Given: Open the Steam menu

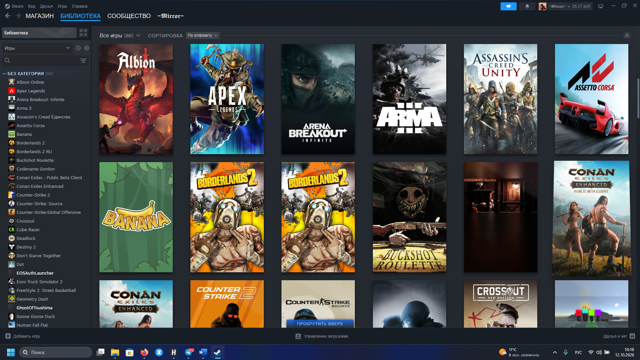Looking at the screenshot, I should coord(17,6).
